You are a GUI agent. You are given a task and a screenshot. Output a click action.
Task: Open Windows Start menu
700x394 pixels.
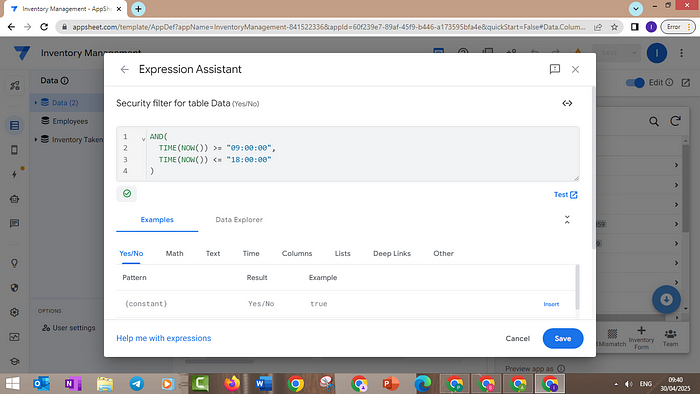12,384
